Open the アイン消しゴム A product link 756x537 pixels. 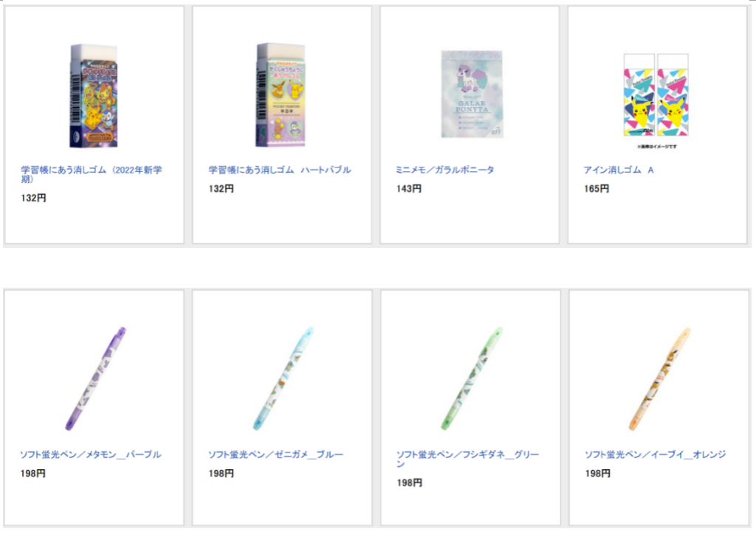coord(619,170)
